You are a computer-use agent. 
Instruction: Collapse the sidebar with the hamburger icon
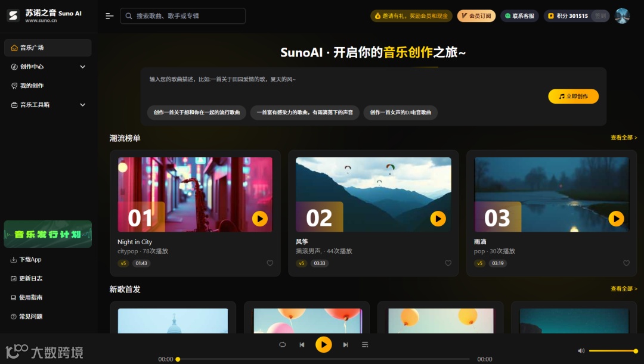[109, 16]
